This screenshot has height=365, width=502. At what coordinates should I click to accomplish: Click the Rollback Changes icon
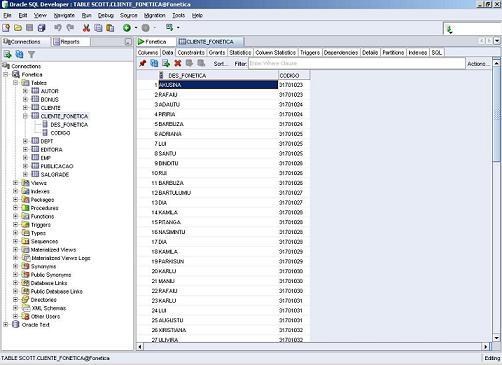point(201,63)
